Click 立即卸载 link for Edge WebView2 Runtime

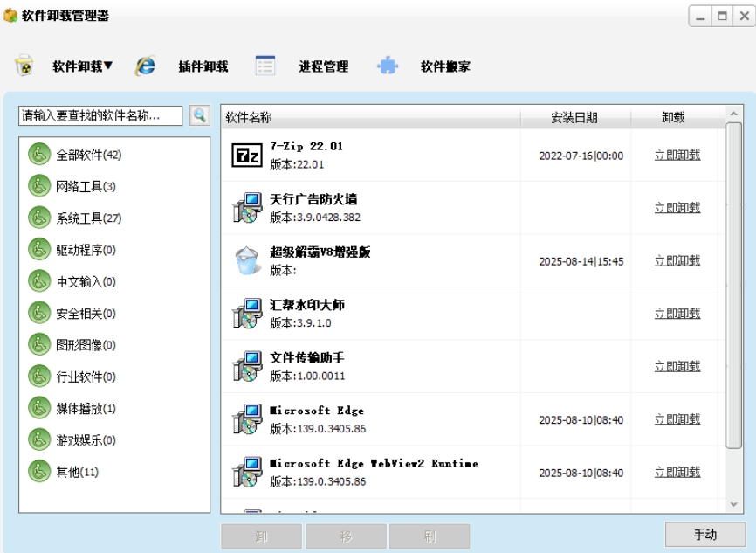click(677, 472)
